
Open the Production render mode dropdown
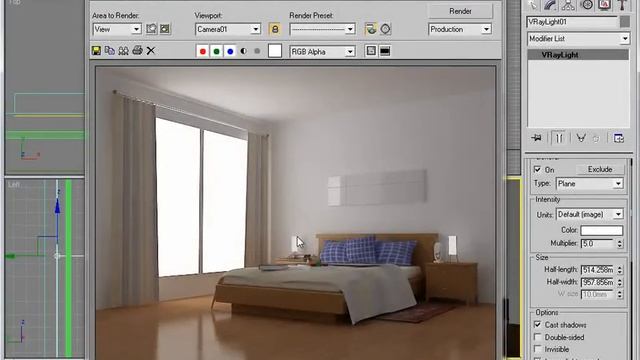pos(460,29)
